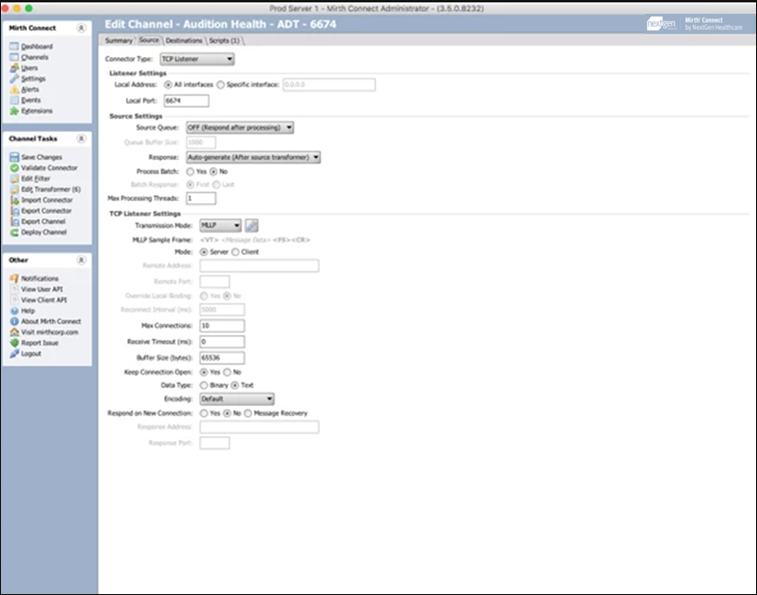Click the Max Connections field

click(222, 326)
